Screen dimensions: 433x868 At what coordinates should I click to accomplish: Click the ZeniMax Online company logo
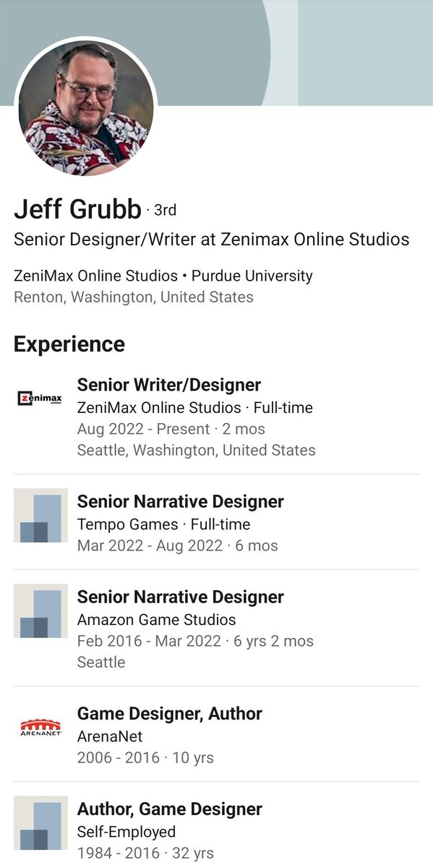coord(40,399)
